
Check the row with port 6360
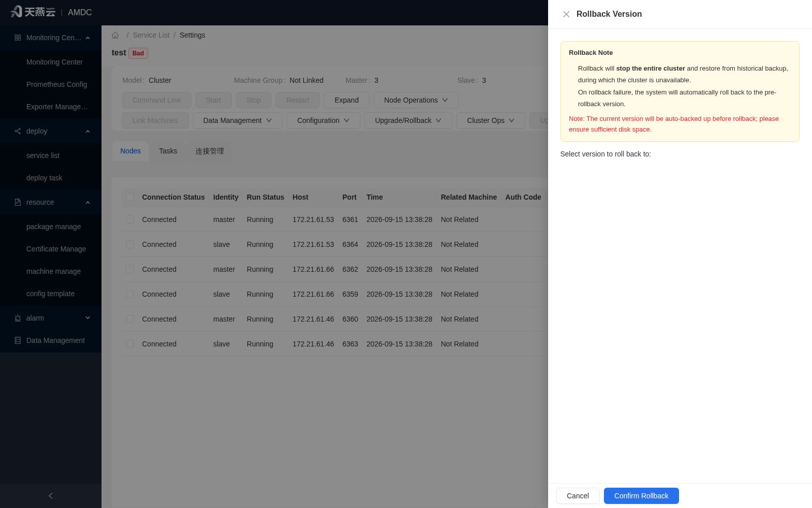coord(130,319)
